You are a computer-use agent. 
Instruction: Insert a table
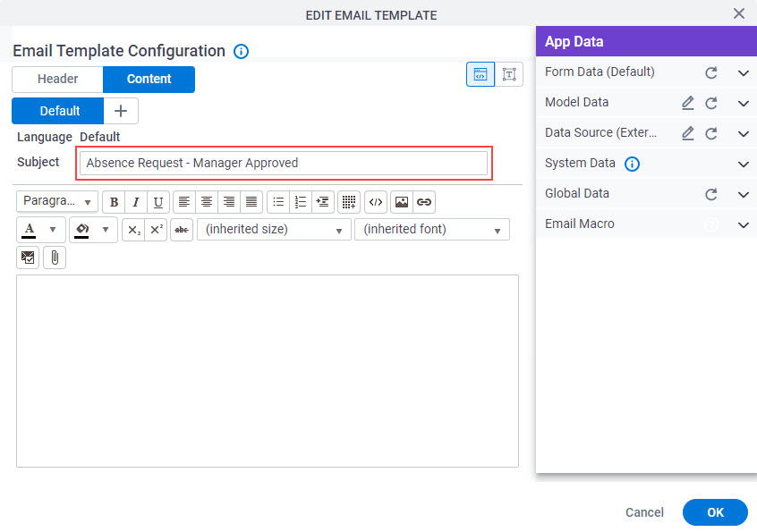[349, 202]
